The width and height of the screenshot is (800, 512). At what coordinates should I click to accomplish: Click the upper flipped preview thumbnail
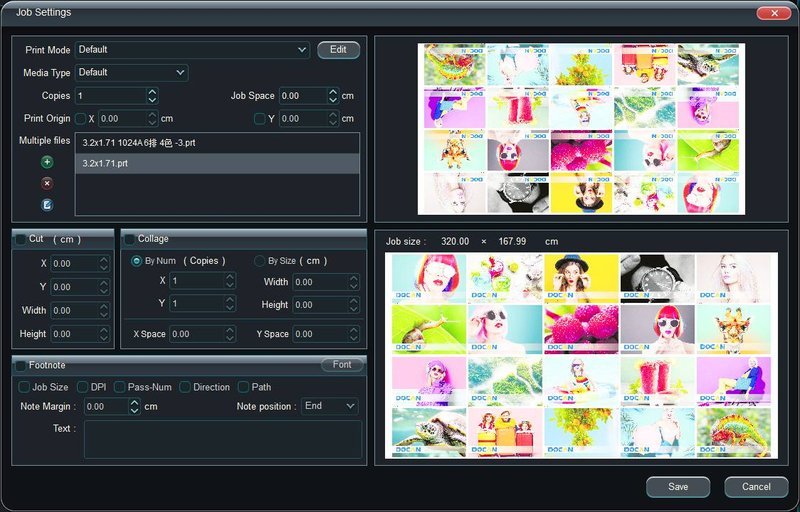pos(581,129)
